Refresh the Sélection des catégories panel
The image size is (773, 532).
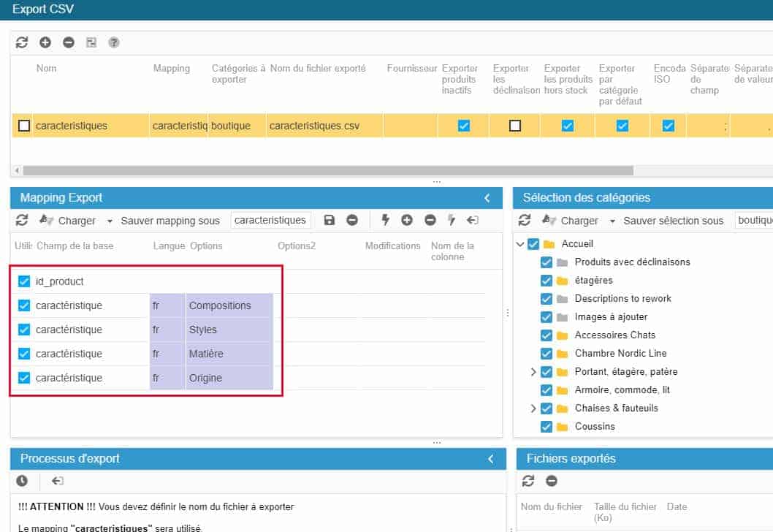[x=525, y=220]
